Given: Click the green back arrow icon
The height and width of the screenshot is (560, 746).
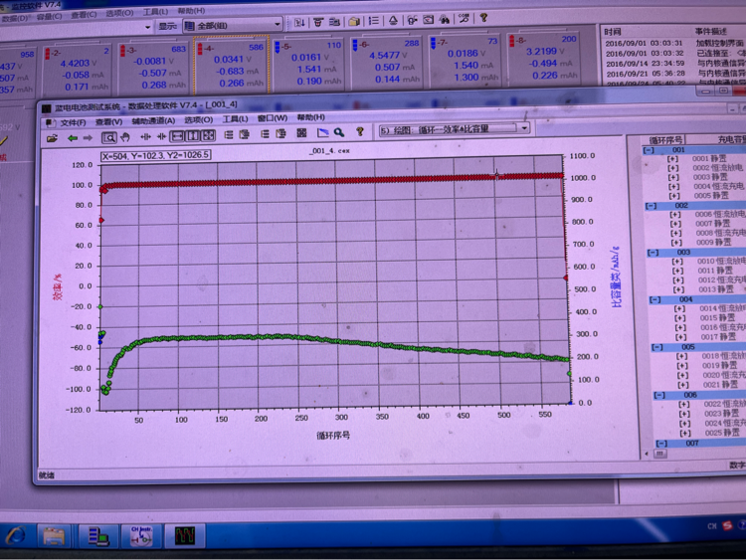Looking at the screenshot, I should pyautogui.click(x=72, y=138).
